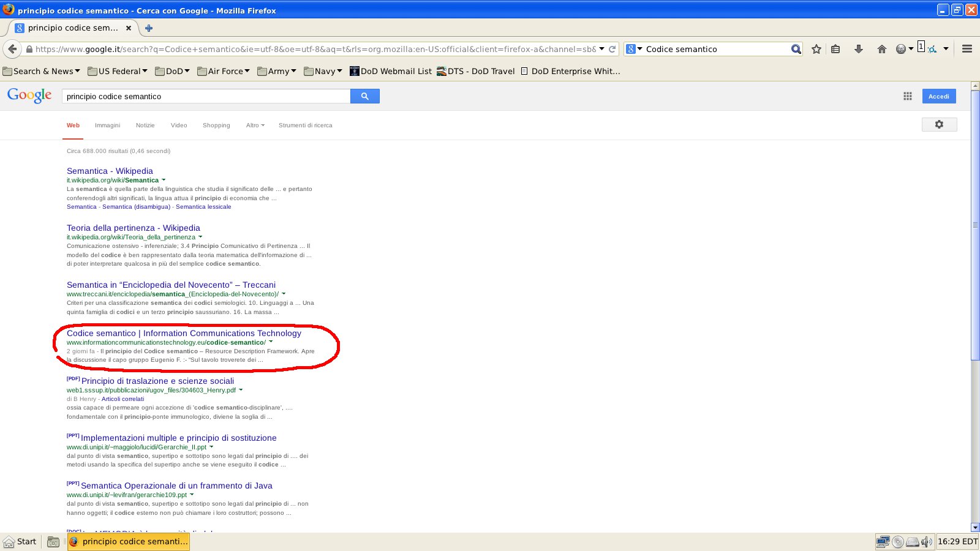The width and height of the screenshot is (980, 551).
Task: Open the dropdown arrow after the spider icon
Action: [x=946, y=49]
